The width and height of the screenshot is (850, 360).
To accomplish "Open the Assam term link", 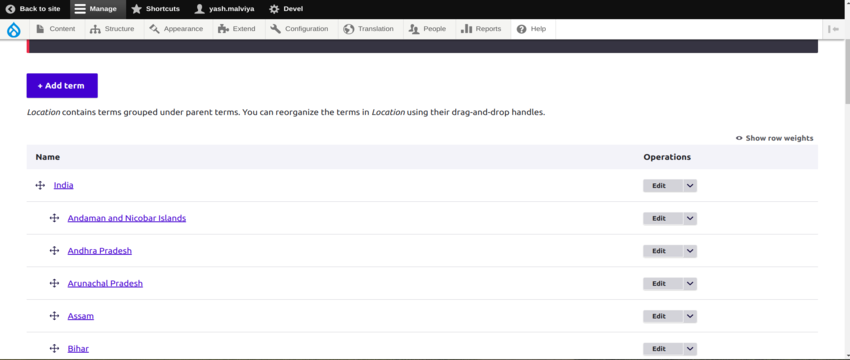I will (81, 316).
